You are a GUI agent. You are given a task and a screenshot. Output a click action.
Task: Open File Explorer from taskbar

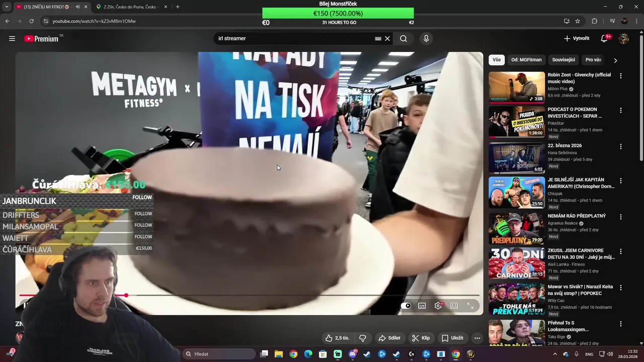coord(279,354)
